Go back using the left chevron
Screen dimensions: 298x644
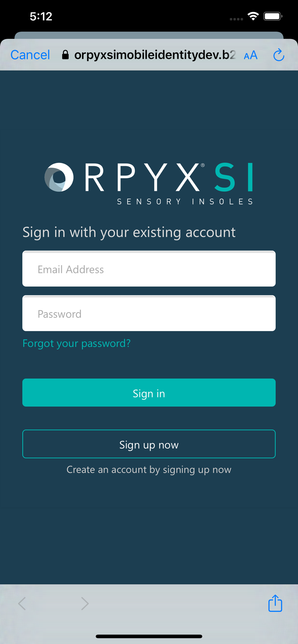(22, 603)
